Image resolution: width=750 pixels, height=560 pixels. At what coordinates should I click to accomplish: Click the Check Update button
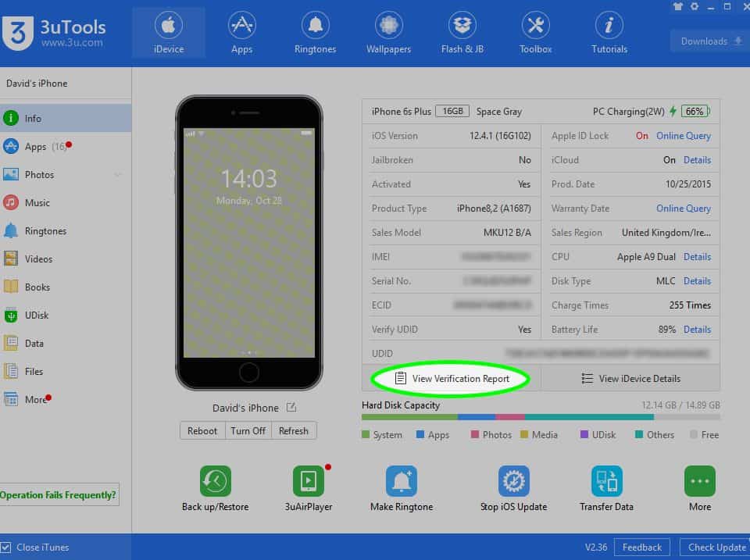click(716, 547)
